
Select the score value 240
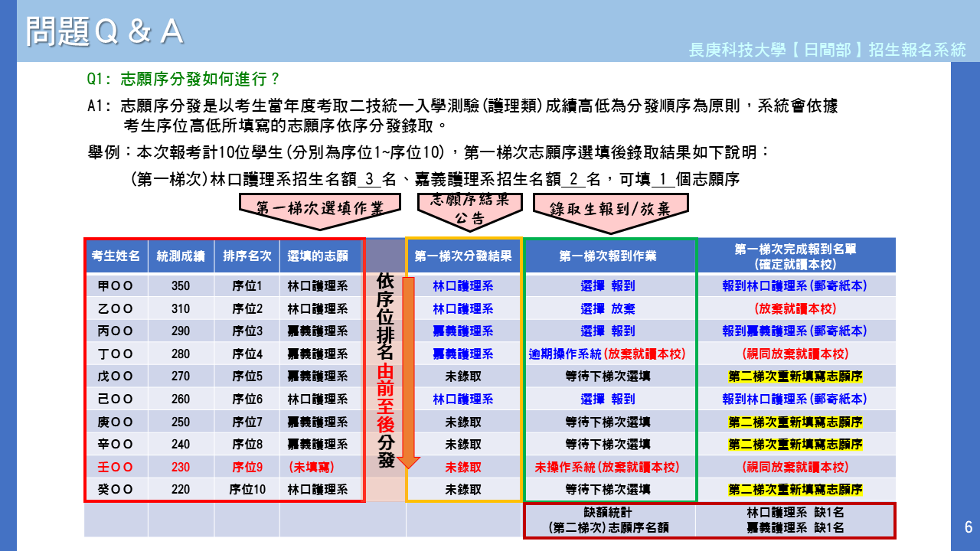(181, 445)
